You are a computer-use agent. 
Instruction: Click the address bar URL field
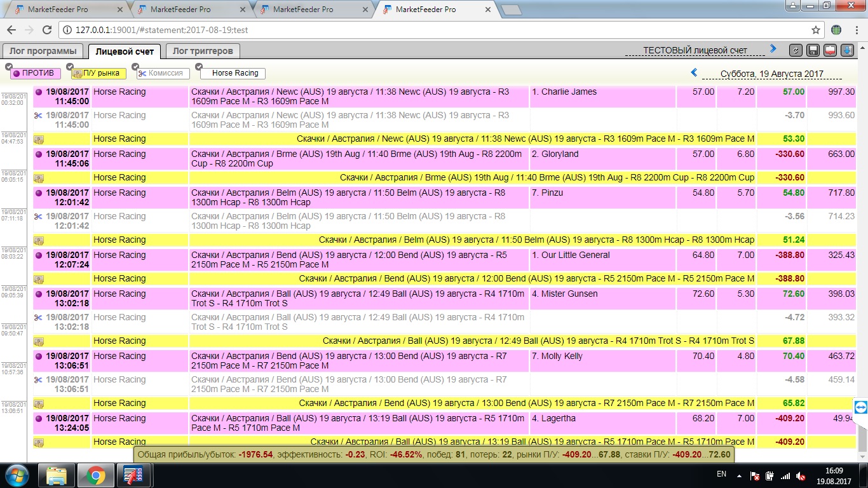[438, 30]
